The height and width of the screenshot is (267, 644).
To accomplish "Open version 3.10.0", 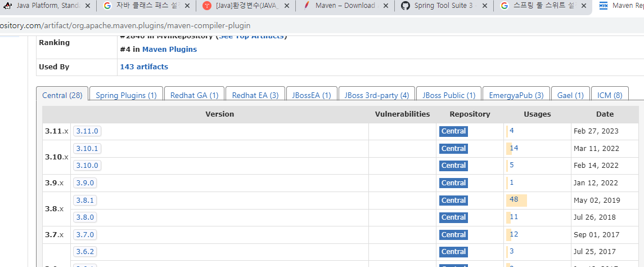I will click(x=87, y=166).
